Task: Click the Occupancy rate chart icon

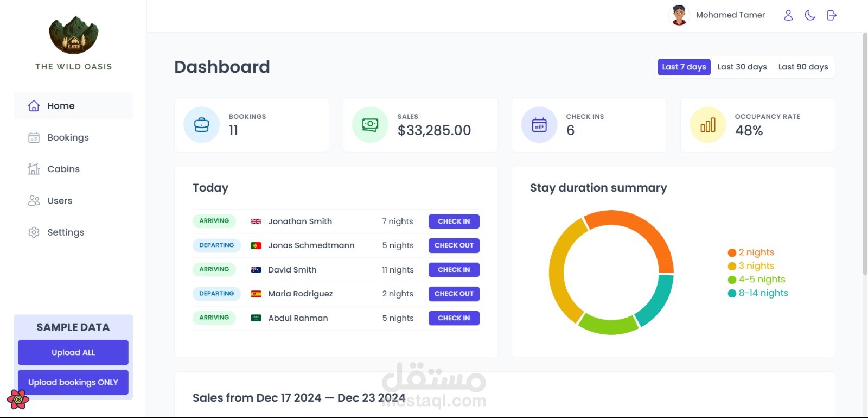Action: coord(708,125)
